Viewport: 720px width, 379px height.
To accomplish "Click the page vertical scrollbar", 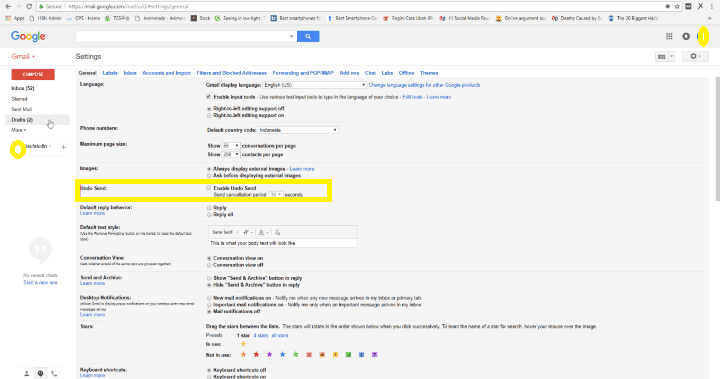I will (x=718, y=138).
